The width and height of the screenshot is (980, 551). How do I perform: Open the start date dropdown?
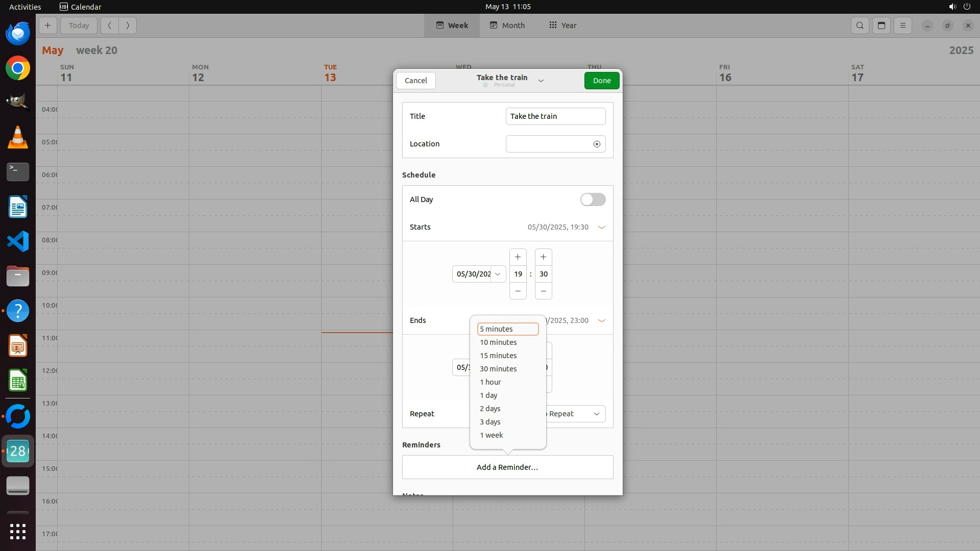tap(498, 274)
